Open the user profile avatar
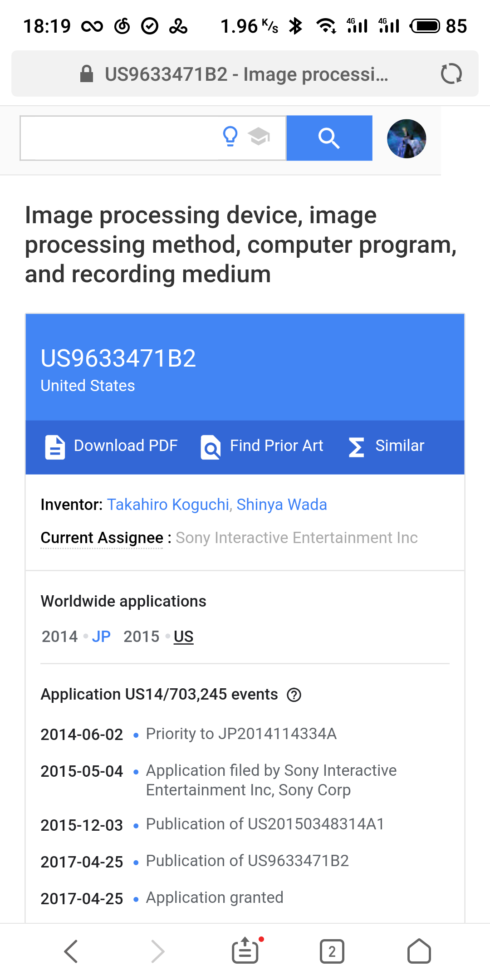 point(407,138)
